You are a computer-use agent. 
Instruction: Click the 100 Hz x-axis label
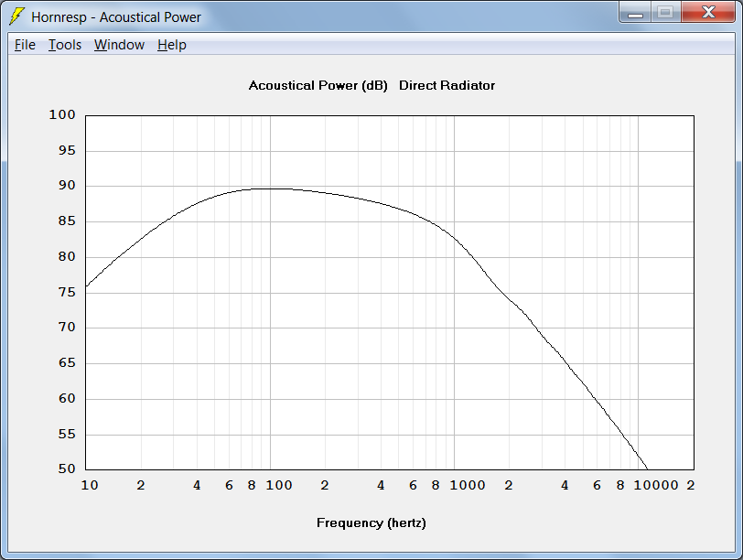point(278,485)
